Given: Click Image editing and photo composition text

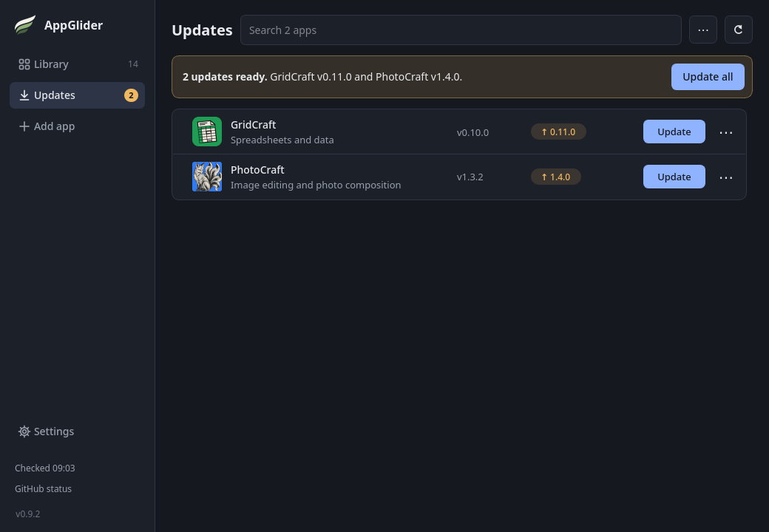Looking at the screenshot, I should (x=316, y=185).
